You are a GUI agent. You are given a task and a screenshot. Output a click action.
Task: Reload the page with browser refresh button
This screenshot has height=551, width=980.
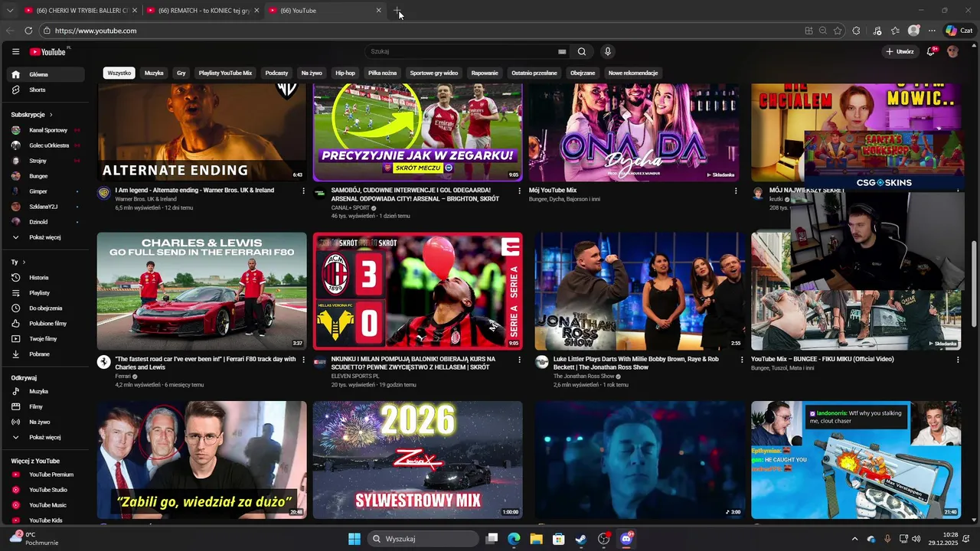28,31
